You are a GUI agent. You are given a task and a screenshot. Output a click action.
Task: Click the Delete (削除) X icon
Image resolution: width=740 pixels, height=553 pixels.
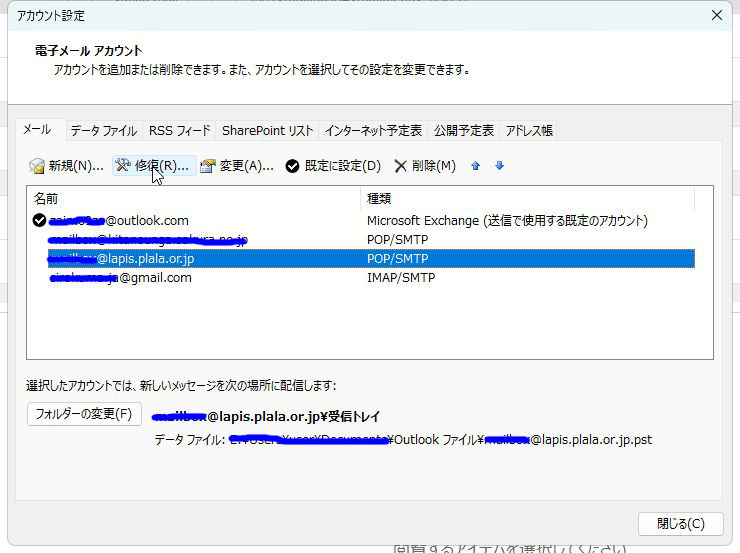pyautogui.click(x=401, y=166)
